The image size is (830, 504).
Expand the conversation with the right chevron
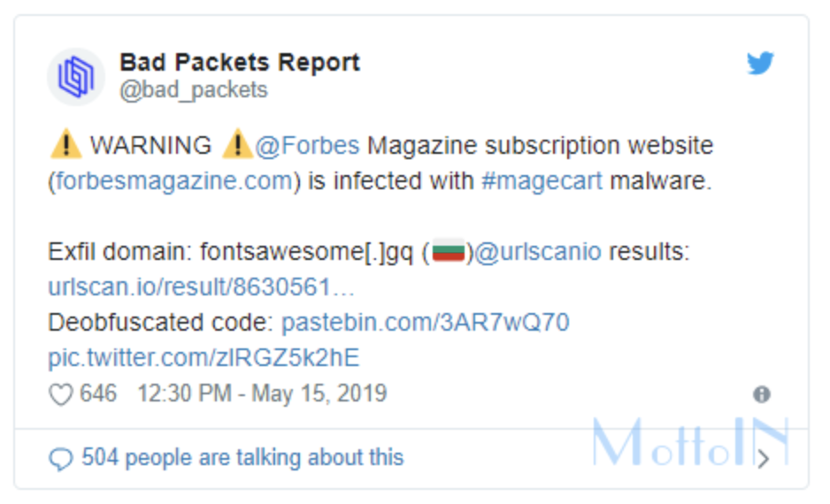(x=764, y=458)
